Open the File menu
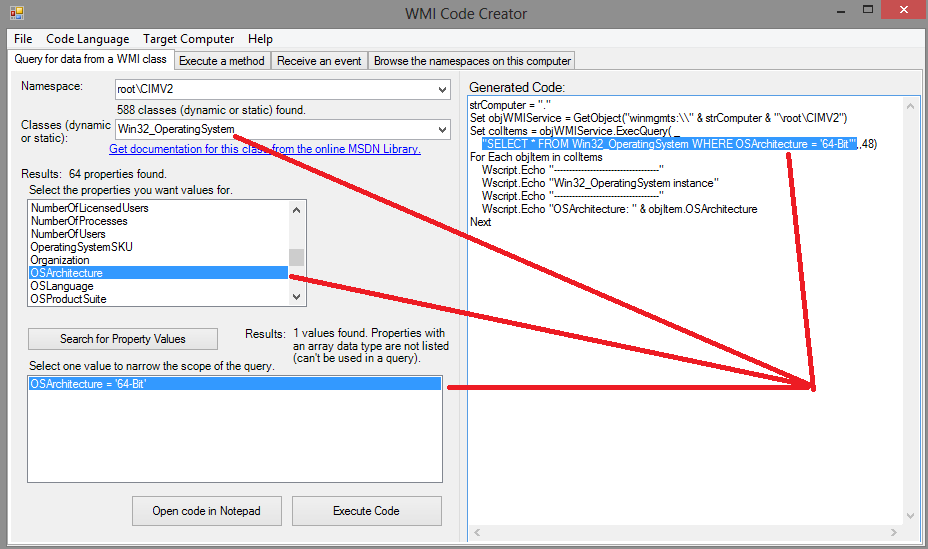 tap(23, 39)
